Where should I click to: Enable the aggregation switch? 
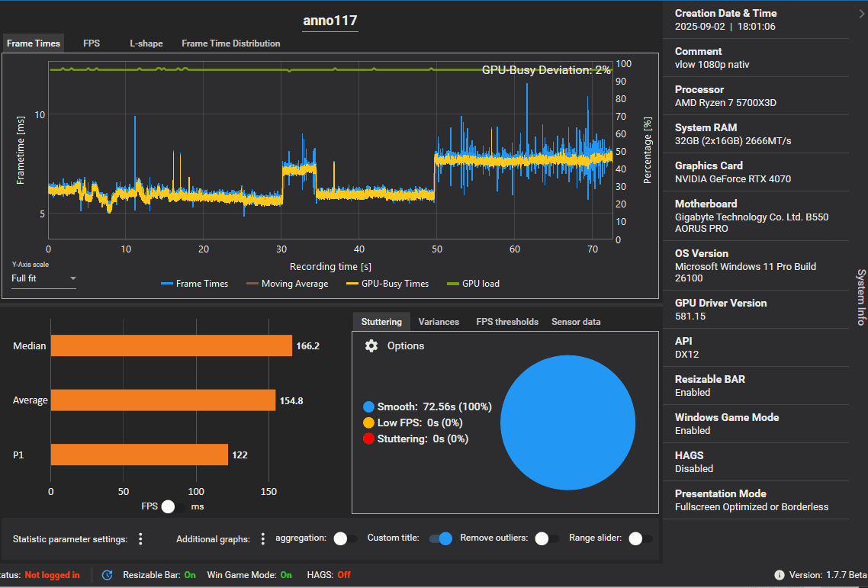(346, 538)
